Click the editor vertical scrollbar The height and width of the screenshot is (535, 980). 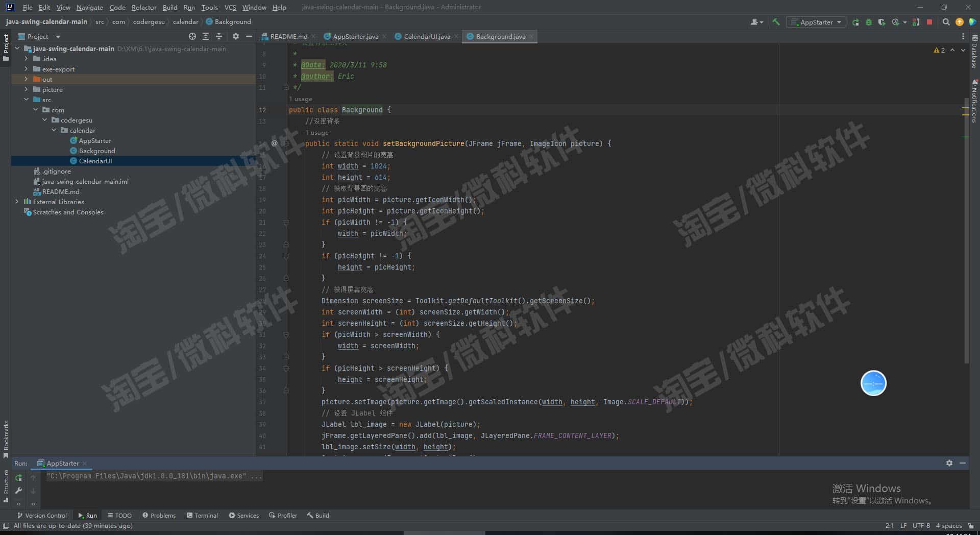click(966, 230)
